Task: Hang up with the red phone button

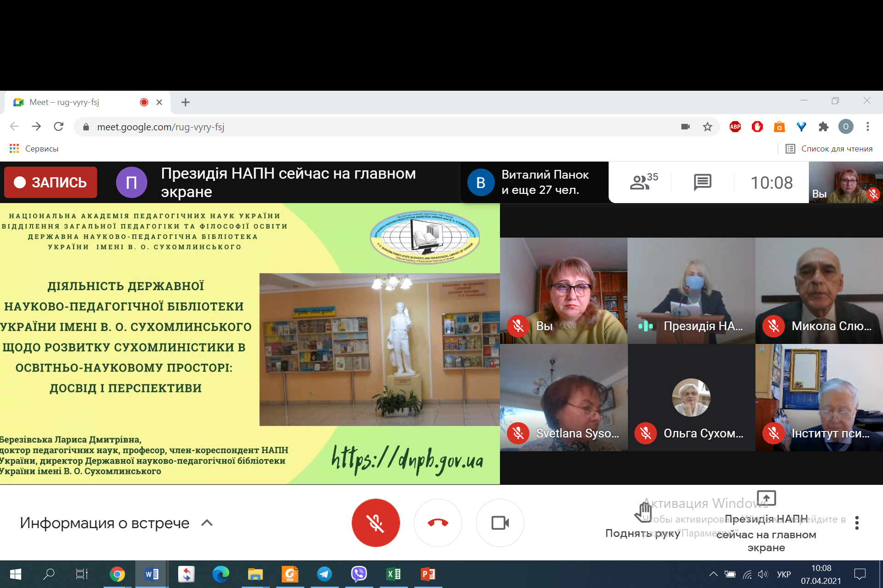Action: point(438,523)
